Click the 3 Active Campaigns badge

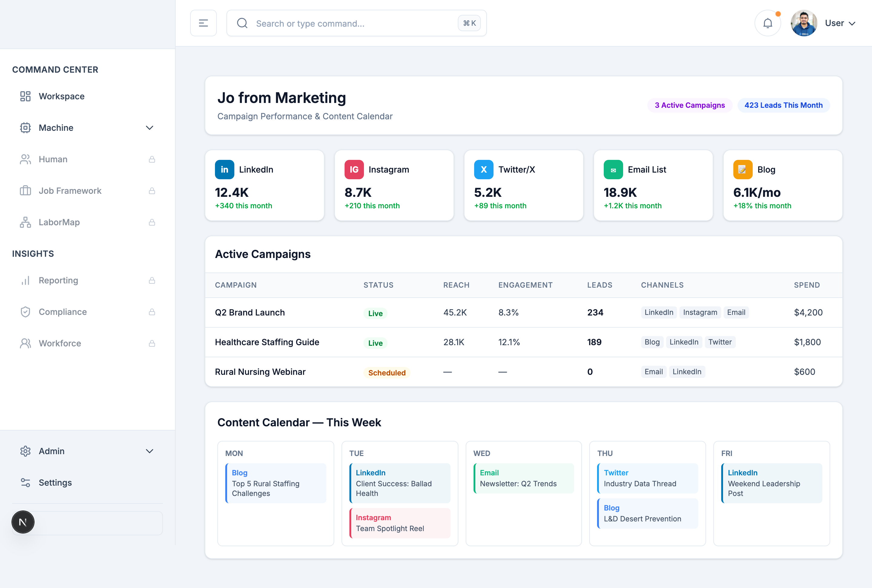pyautogui.click(x=689, y=105)
